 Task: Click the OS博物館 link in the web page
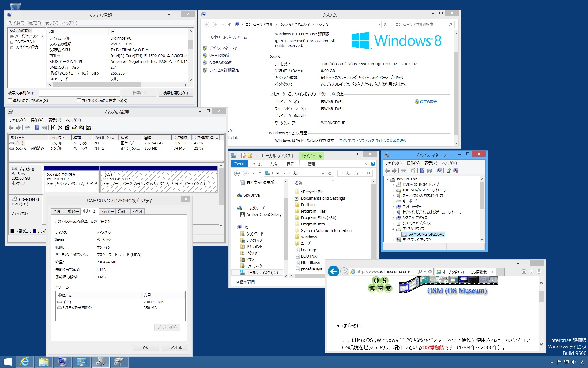(433, 347)
